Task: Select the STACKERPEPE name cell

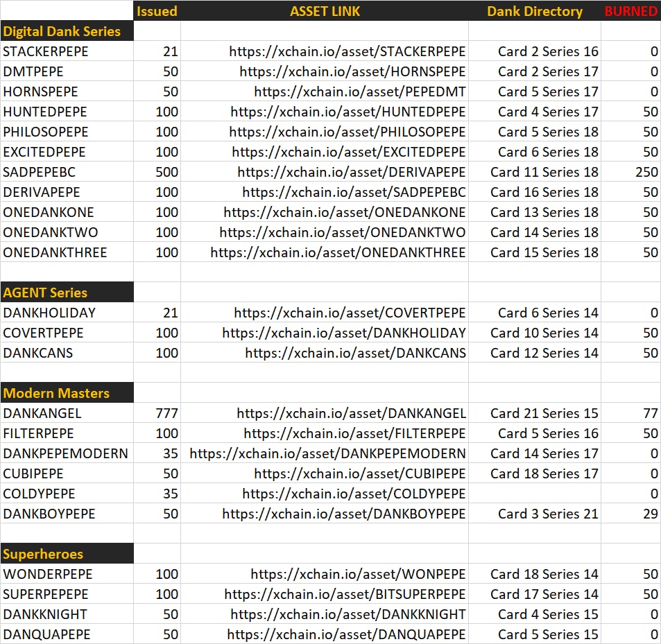Action: (67, 51)
